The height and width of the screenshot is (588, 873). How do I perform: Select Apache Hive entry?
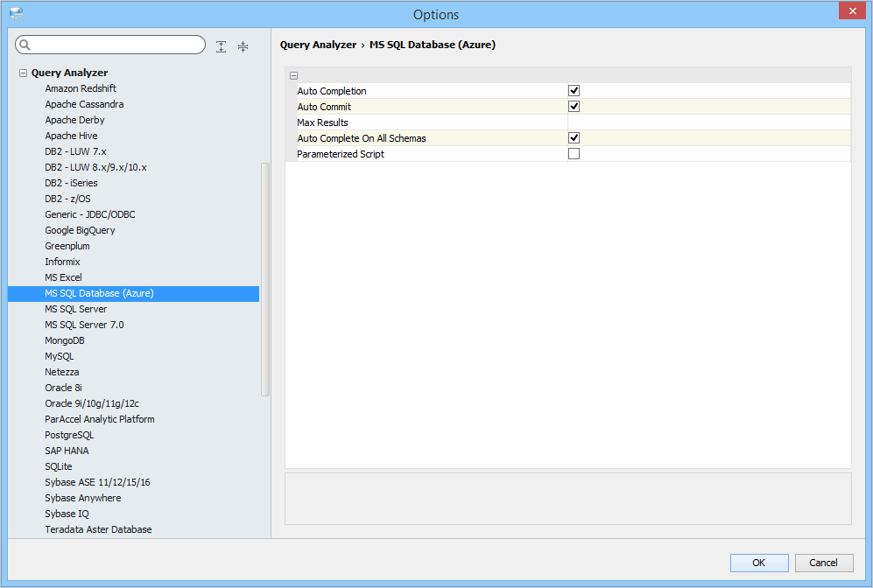point(71,136)
